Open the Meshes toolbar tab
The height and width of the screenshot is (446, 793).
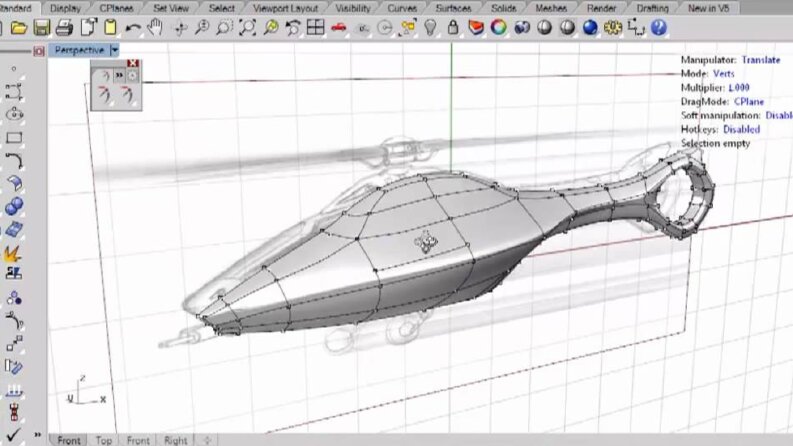(x=551, y=8)
